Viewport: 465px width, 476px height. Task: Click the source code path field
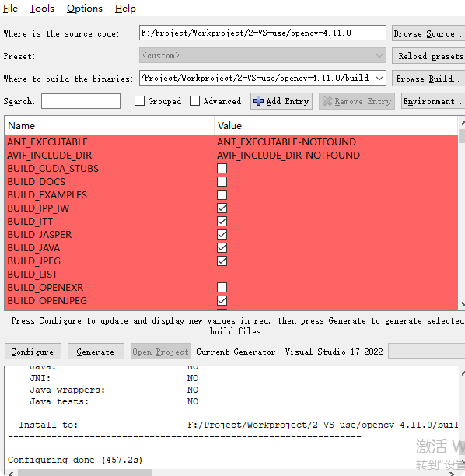pos(263,33)
